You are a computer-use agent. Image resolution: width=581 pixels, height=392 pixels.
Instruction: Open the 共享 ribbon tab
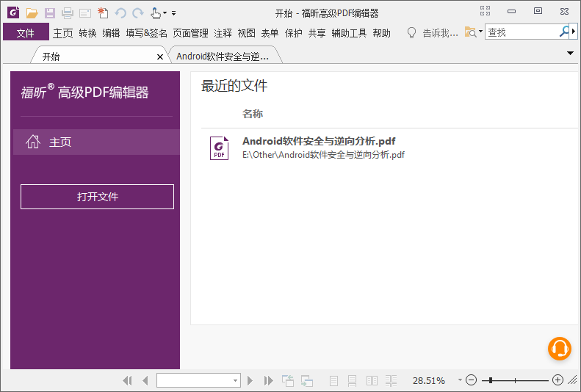tap(317, 33)
